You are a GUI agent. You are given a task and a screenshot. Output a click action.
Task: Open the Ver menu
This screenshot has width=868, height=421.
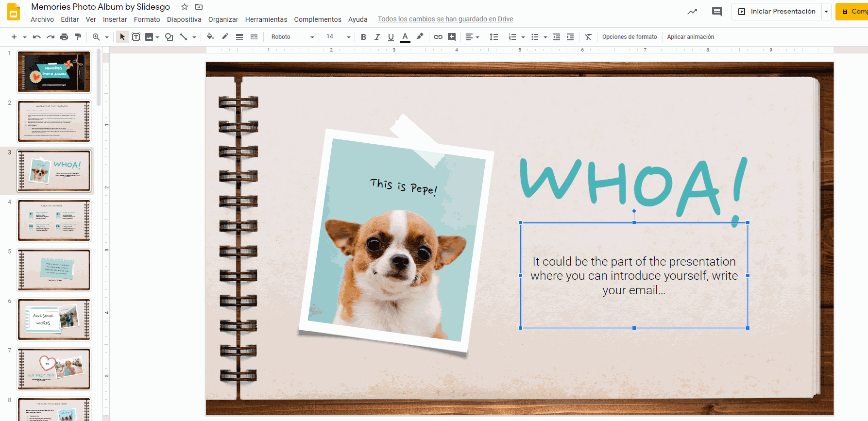91,19
